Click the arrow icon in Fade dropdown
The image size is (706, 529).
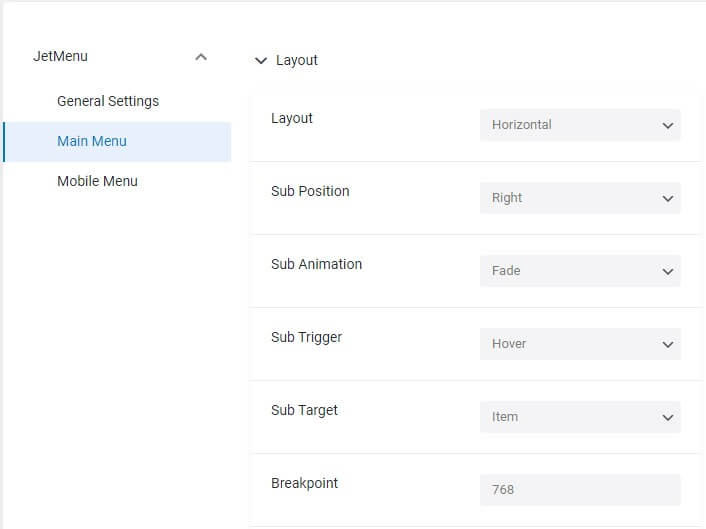(668, 271)
